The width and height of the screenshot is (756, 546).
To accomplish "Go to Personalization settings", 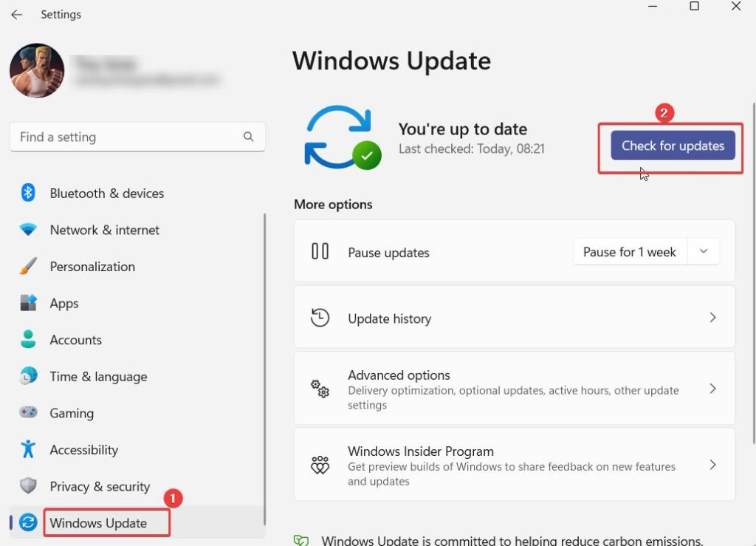I will coord(92,267).
